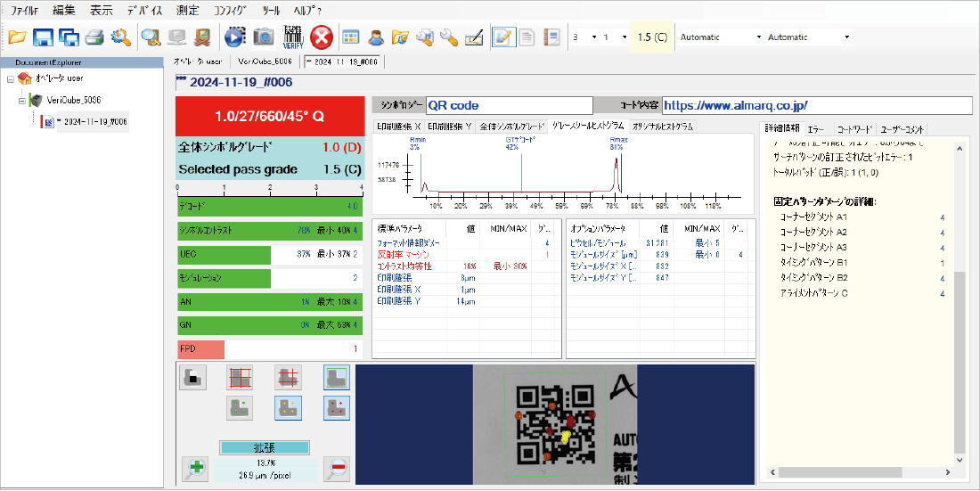Click the QR code image preview
The image size is (980, 491).
coord(555,424)
